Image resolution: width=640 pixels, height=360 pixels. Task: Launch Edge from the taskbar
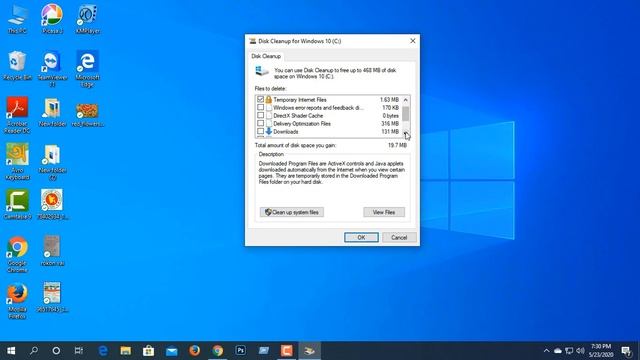tap(103, 351)
